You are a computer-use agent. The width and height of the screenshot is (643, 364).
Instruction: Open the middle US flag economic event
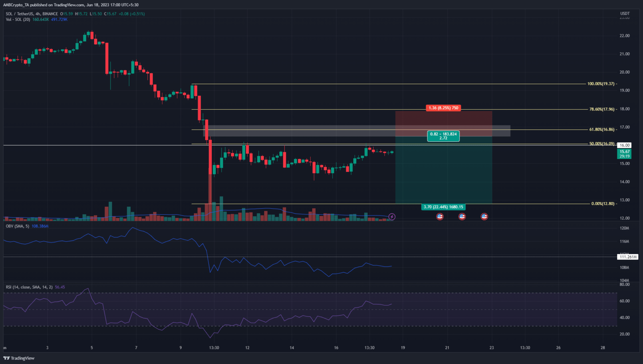(x=462, y=217)
